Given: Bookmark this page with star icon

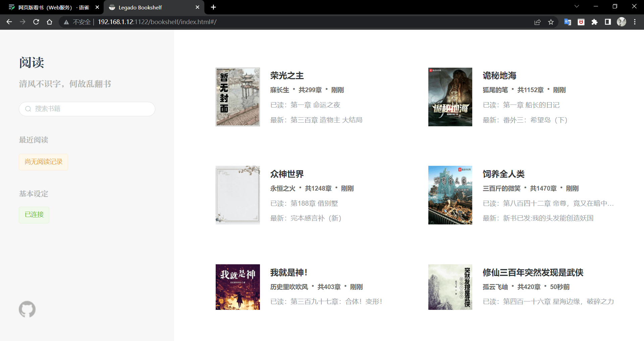Looking at the screenshot, I should click(551, 22).
